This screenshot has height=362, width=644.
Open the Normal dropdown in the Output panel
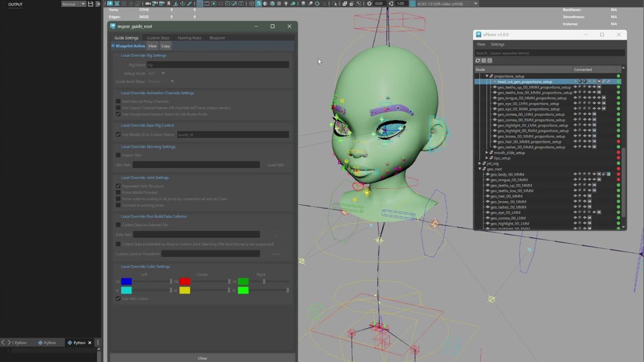pos(73,4)
